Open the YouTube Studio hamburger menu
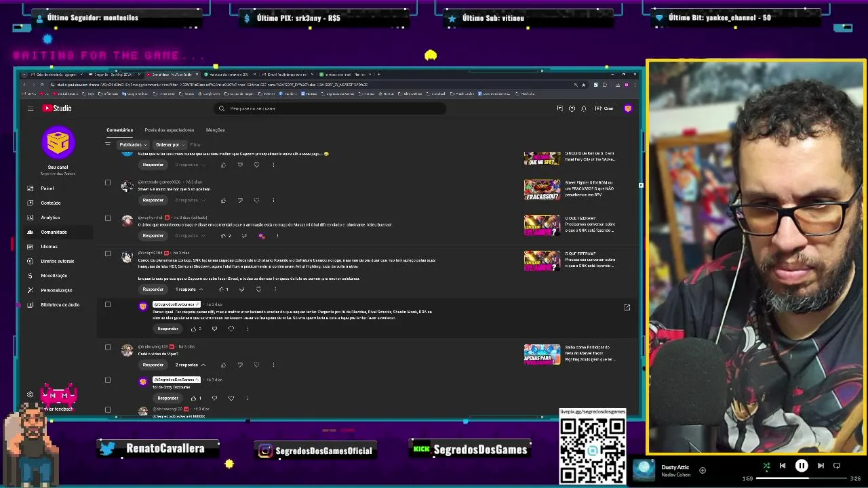 click(31, 108)
